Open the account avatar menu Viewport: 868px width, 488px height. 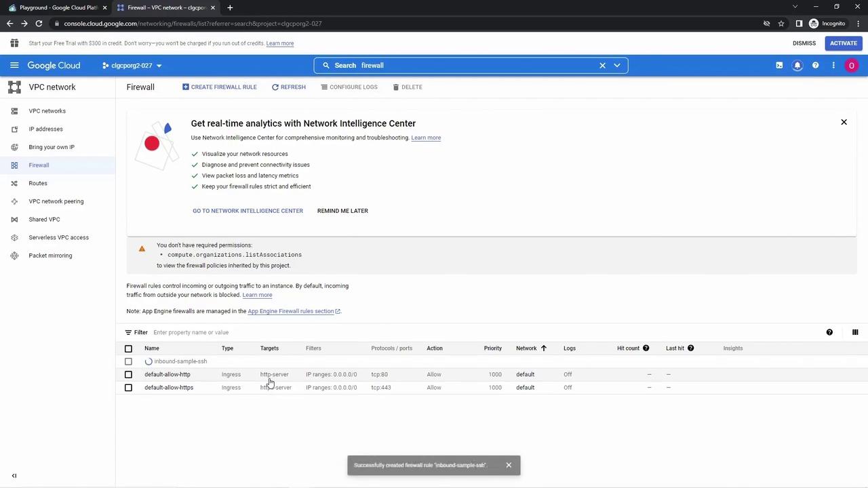(x=852, y=66)
